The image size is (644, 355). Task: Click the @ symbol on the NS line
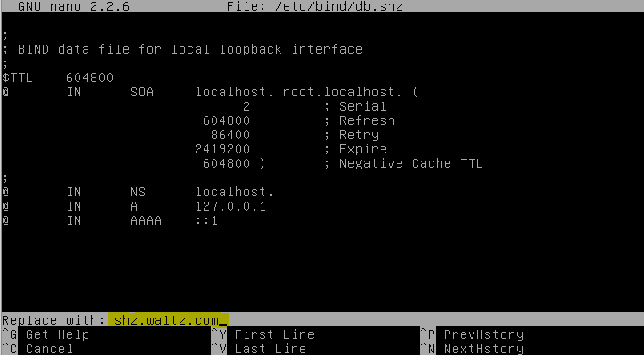point(5,193)
